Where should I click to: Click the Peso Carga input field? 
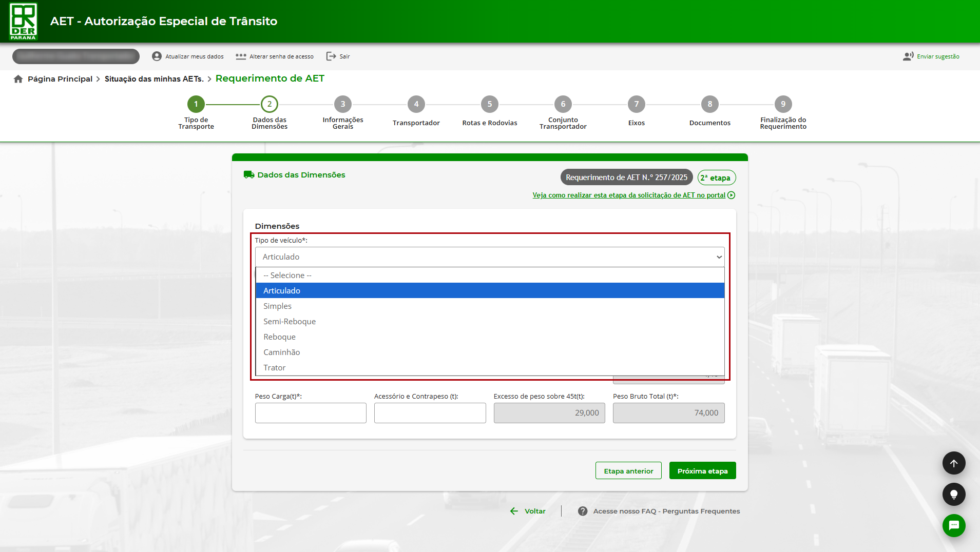[311, 413]
